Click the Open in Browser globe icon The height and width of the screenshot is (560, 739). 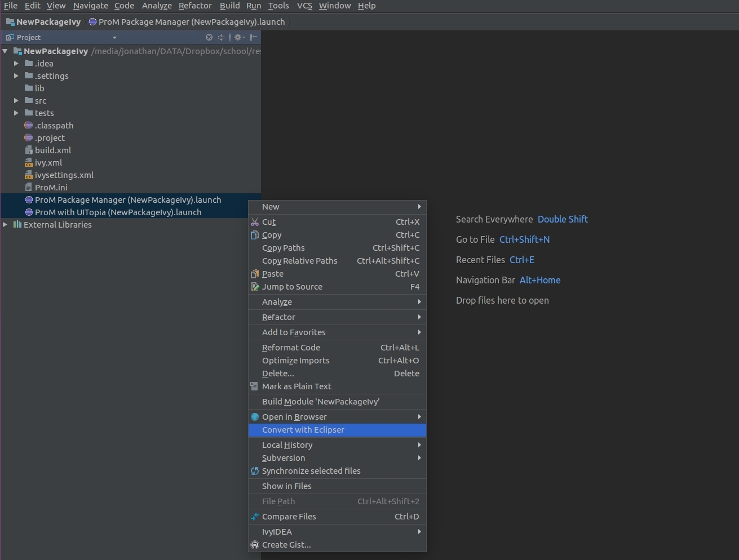(255, 417)
